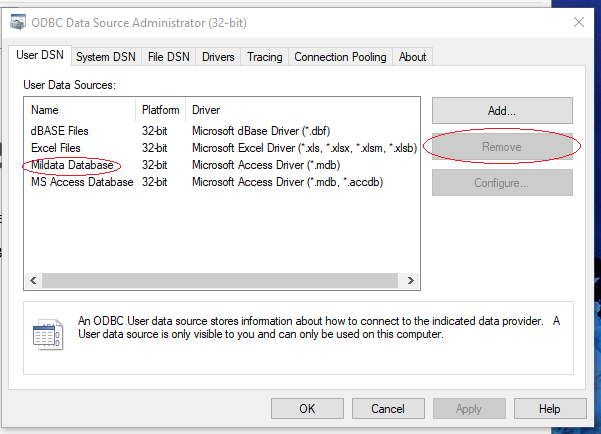The image size is (601, 434).
Task: Sort by the Name column header
Action: pos(80,110)
